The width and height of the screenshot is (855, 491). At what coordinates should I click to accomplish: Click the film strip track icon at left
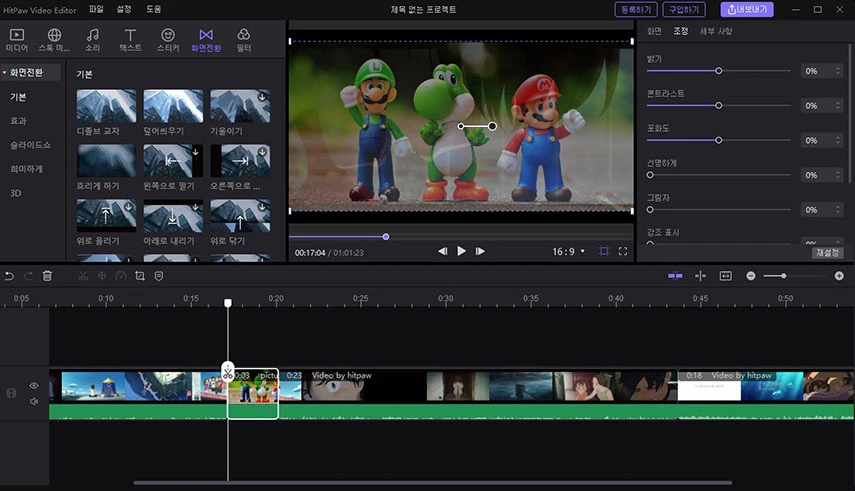click(x=11, y=393)
